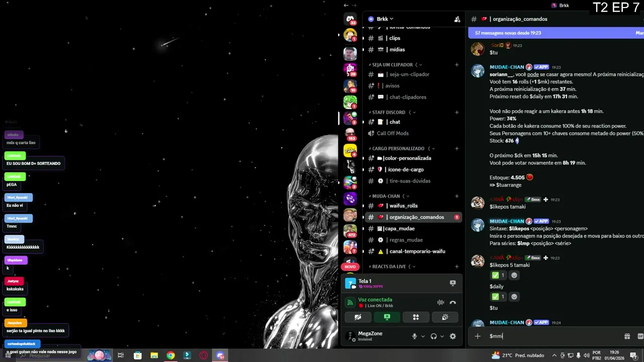Open tire-suas-dúvidas channel

pos(413,181)
